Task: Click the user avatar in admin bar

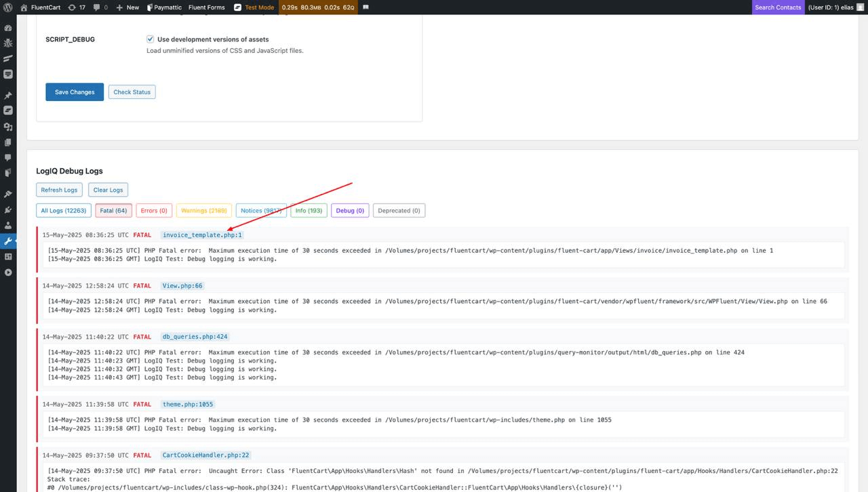Action: tap(861, 7)
